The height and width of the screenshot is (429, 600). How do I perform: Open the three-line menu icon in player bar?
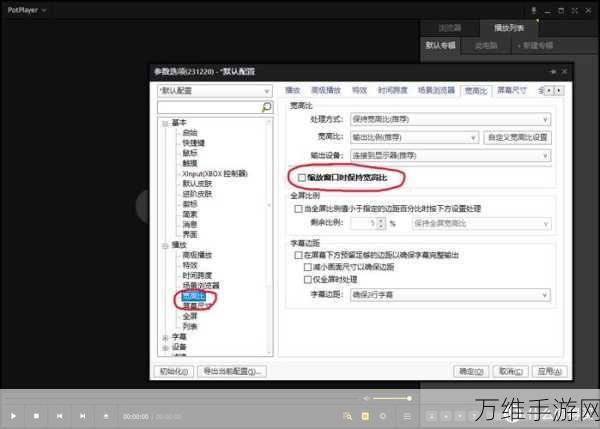[407, 416]
